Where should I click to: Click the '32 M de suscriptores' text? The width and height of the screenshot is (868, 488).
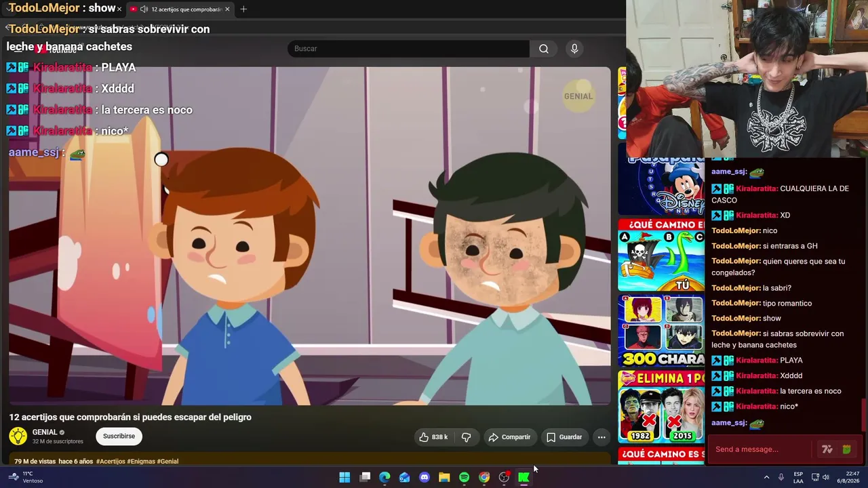point(58,442)
